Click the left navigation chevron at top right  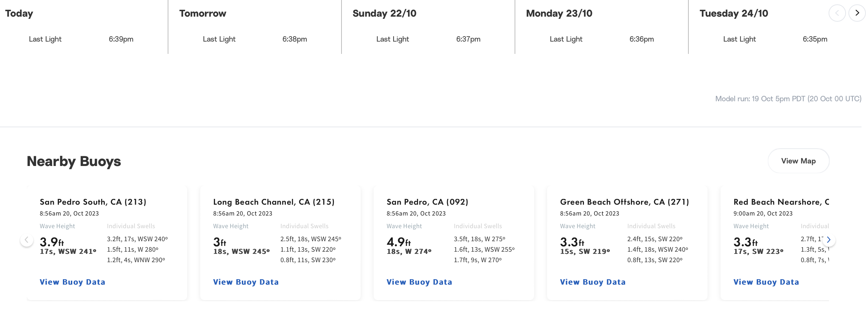[837, 13]
